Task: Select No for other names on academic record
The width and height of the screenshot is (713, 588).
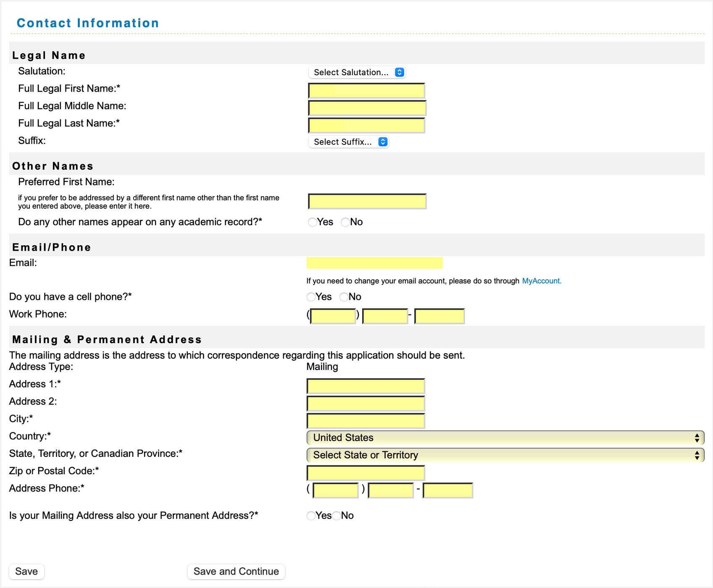Action: 345,222
